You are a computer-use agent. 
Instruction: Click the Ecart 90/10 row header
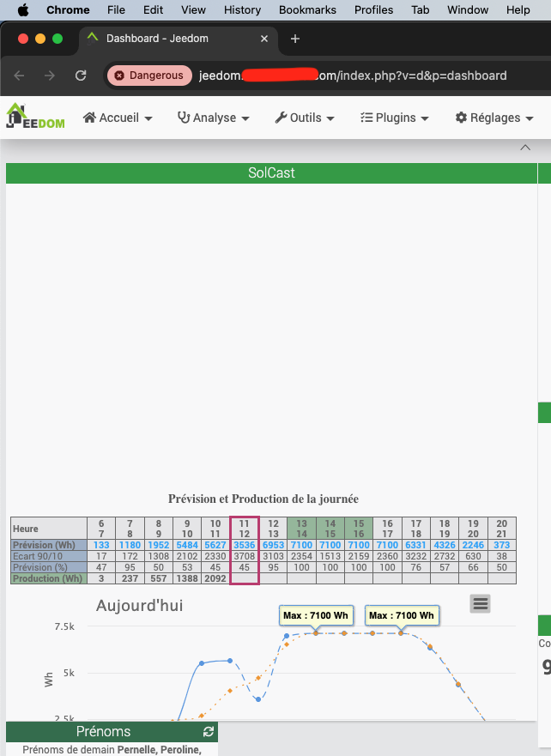tap(49, 556)
